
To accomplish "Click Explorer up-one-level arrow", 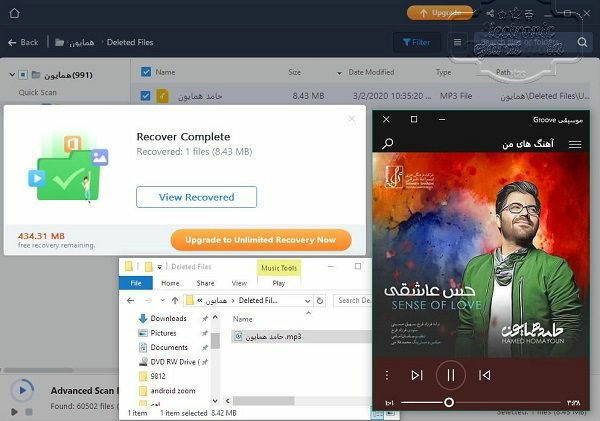I will point(175,301).
